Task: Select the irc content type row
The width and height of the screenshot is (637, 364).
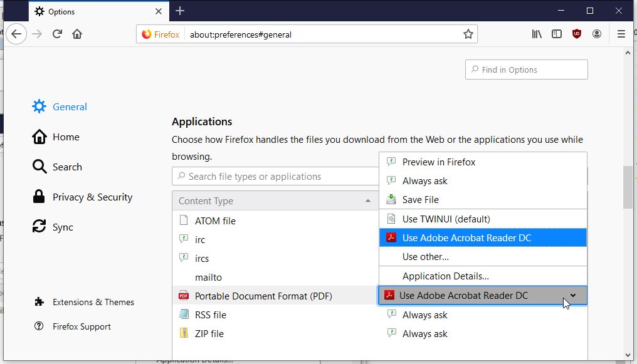Action: 275,239
